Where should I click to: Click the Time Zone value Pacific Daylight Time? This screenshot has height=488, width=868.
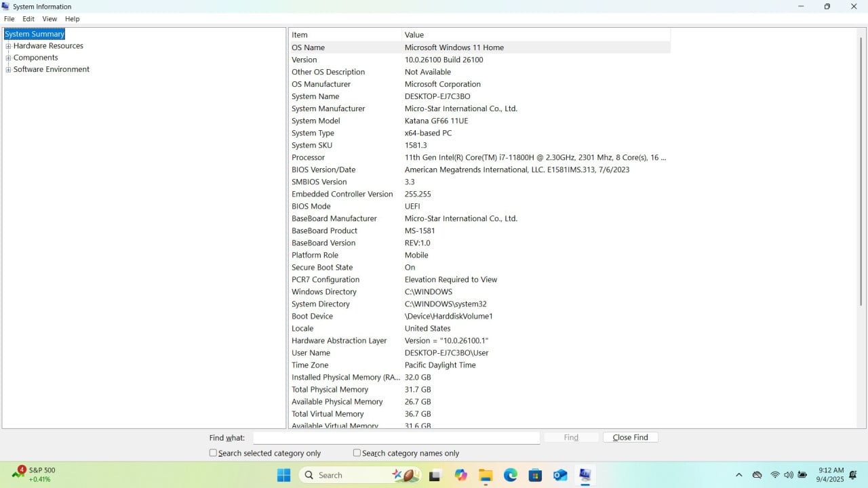(440, 365)
